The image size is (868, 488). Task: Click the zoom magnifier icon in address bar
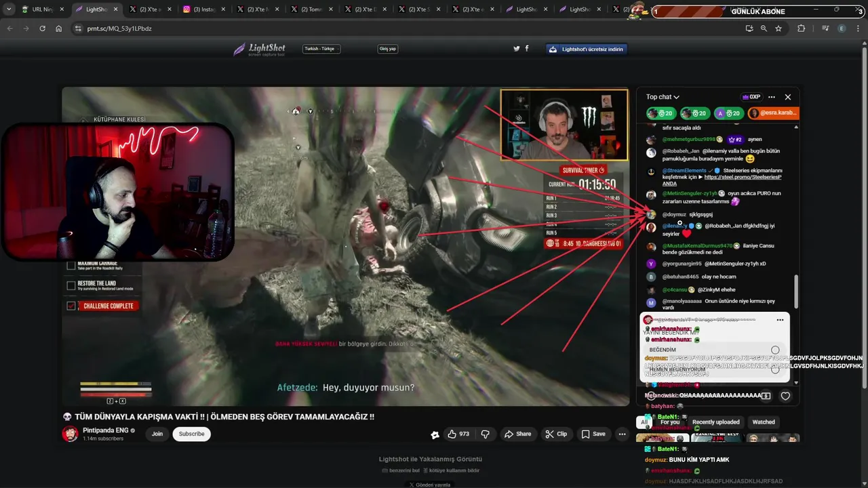pyautogui.click(x=764, y=28)
